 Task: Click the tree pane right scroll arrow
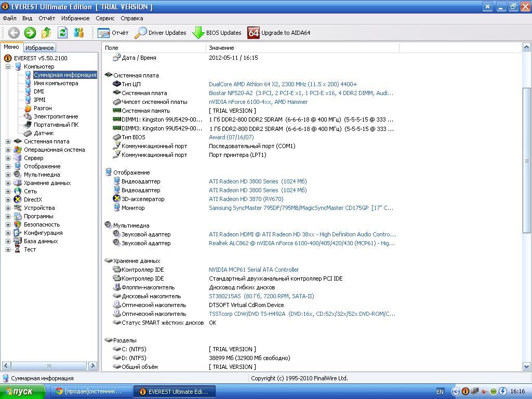[92, 365]
